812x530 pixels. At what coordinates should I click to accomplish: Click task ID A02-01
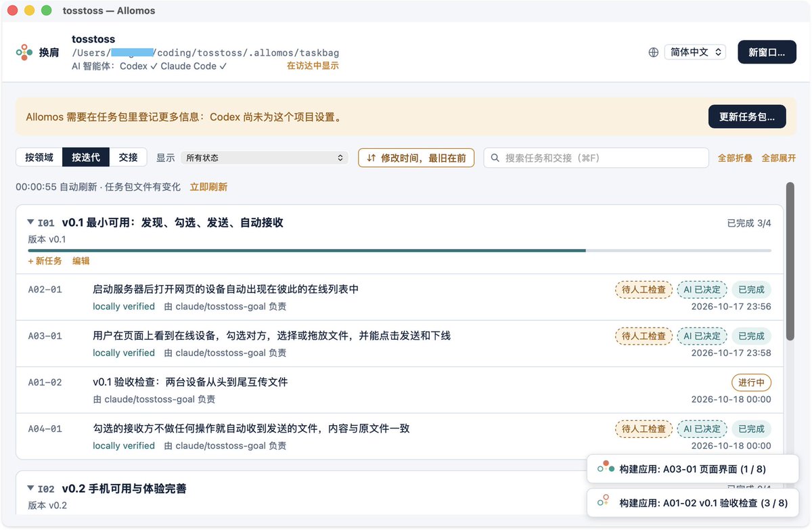coord(45,289)
